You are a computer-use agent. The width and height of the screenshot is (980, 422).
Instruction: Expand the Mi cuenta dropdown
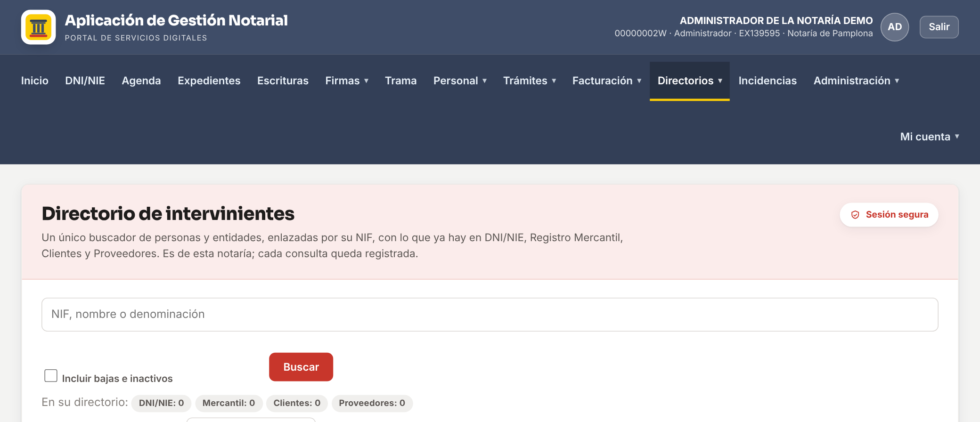pos(930,137)
